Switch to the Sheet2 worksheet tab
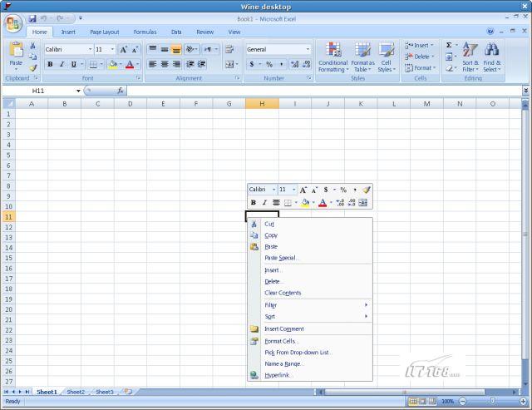 (76, 392)
